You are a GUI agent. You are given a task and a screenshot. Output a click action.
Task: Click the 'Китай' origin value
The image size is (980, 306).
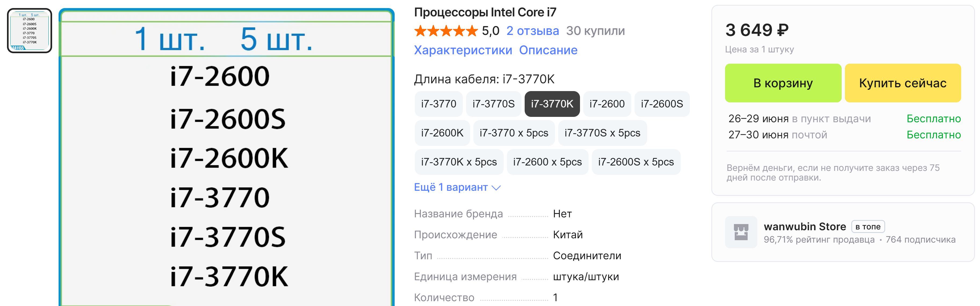tap(568, 235)
